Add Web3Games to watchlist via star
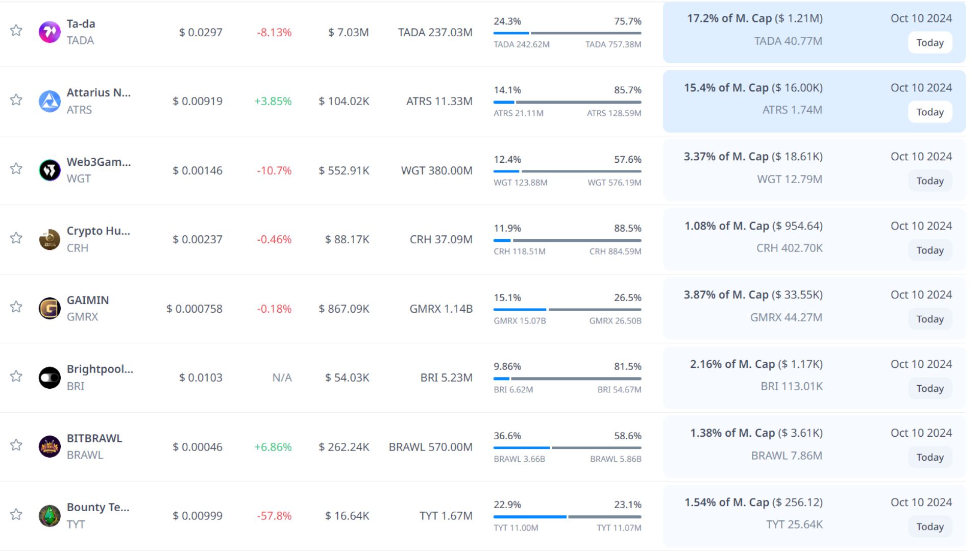980x551 pixels. 16,169
